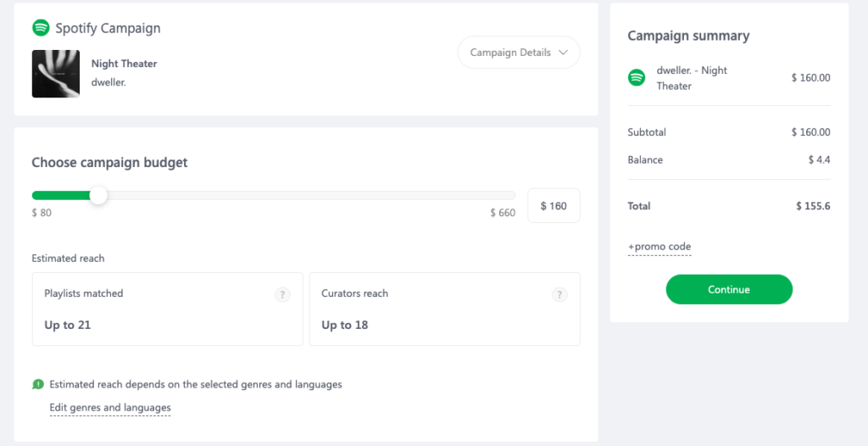Click the $ 160 budget input field
The height and width of the screenshot is (446, 868).
point(554,206)
